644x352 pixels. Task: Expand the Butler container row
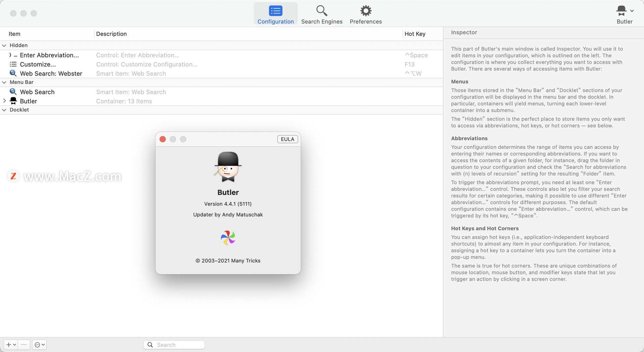coord(4,101)
